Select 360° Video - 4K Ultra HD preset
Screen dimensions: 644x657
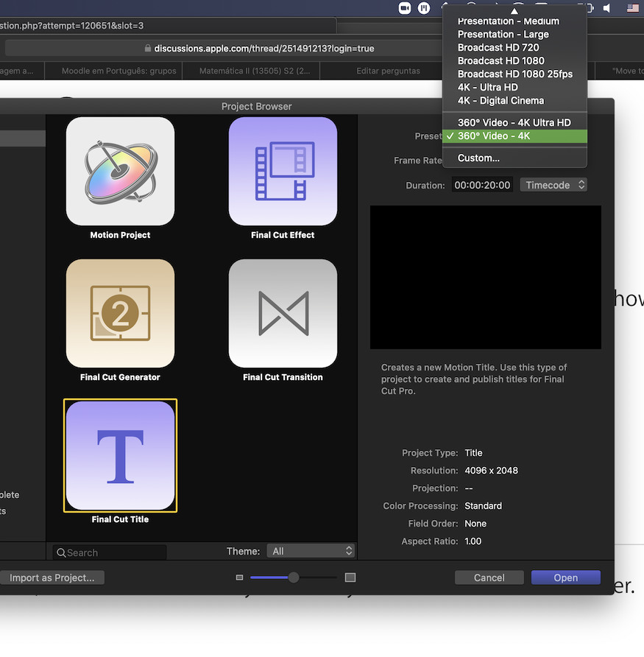point(514,122)
